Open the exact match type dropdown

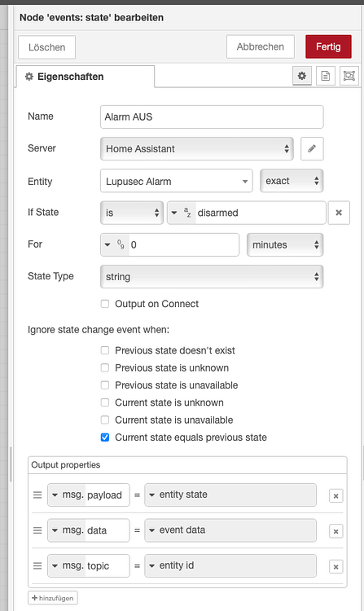click(x=292, y=181)
